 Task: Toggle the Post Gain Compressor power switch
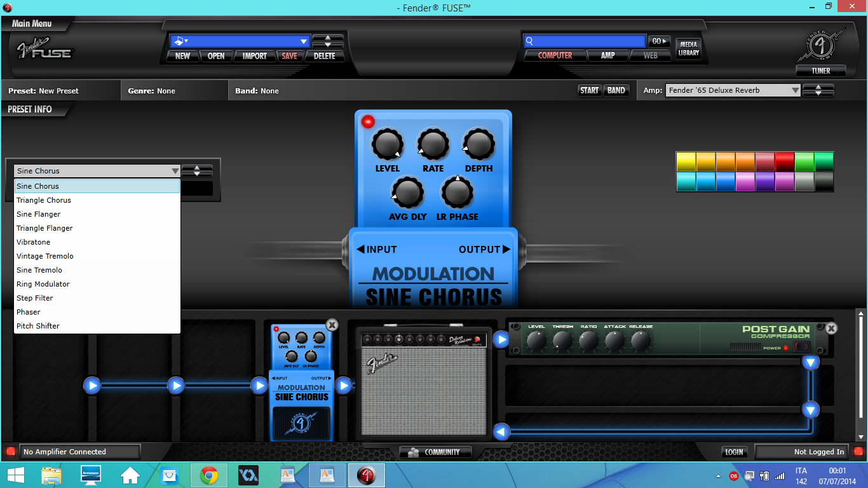pyautogui.click(x=803, y=347)
